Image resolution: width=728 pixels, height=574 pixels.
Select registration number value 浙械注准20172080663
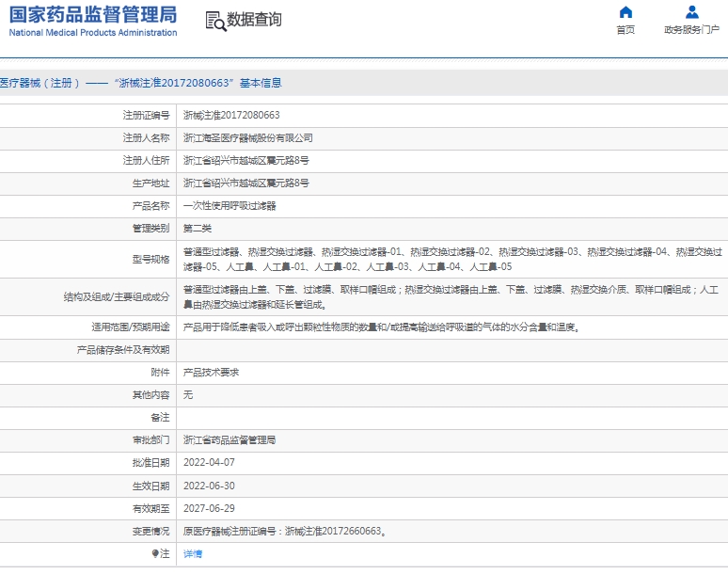pos(231,115)
